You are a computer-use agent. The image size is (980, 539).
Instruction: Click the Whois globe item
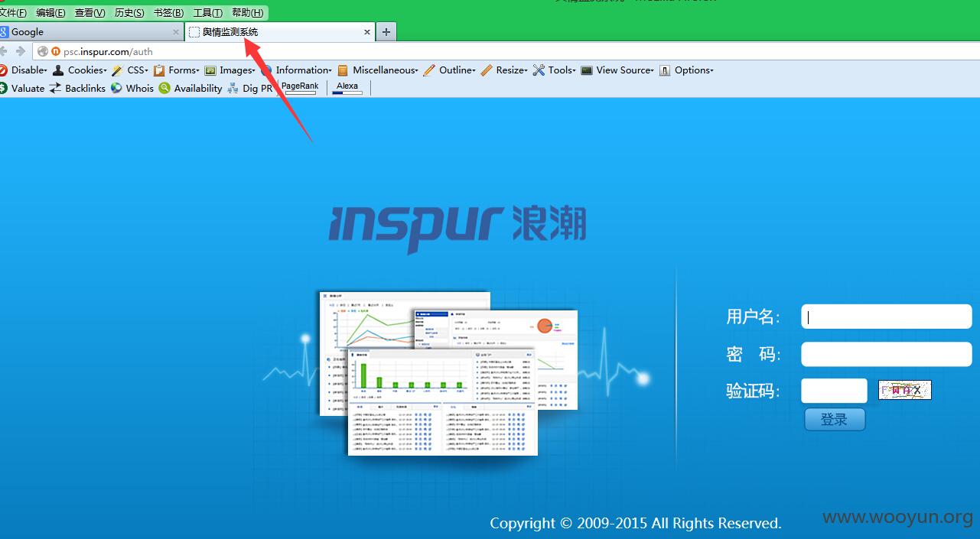132,88
